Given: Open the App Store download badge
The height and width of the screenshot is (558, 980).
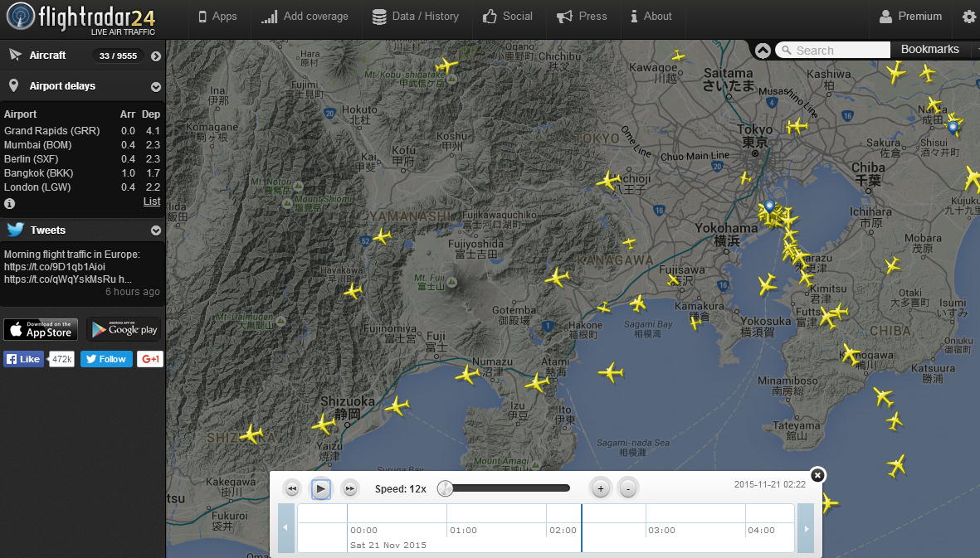Looking at the screenshot, I should (x=41, y=329).
